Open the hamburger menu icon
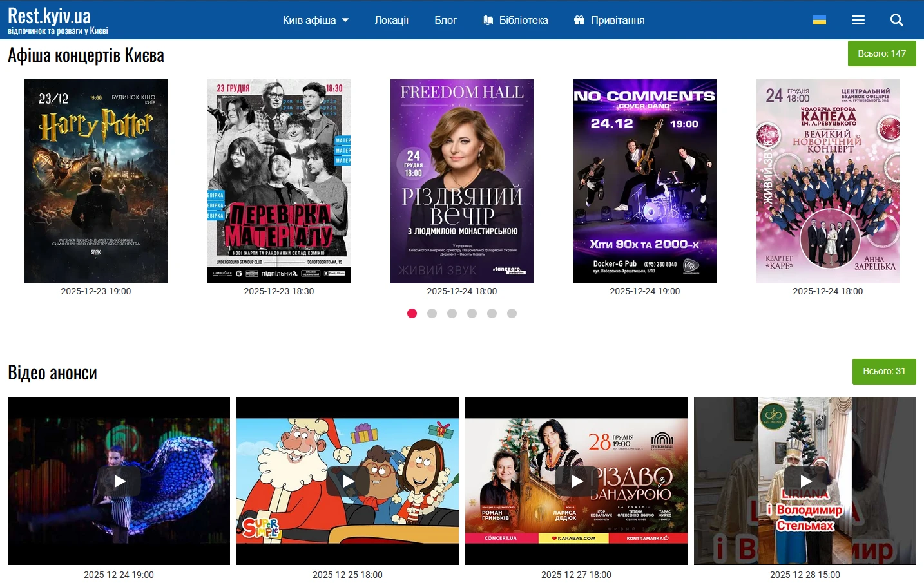 pyautogui.click(x=858, y=20)
